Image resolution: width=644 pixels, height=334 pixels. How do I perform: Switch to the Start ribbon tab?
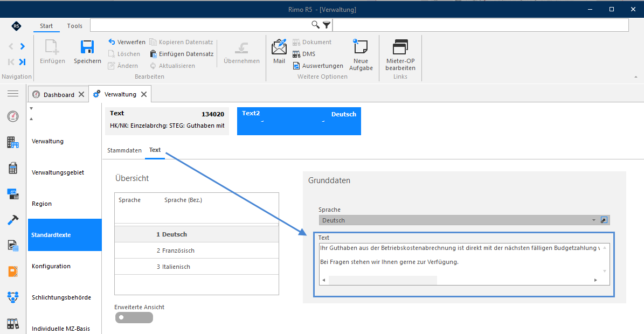click(46, 26)
